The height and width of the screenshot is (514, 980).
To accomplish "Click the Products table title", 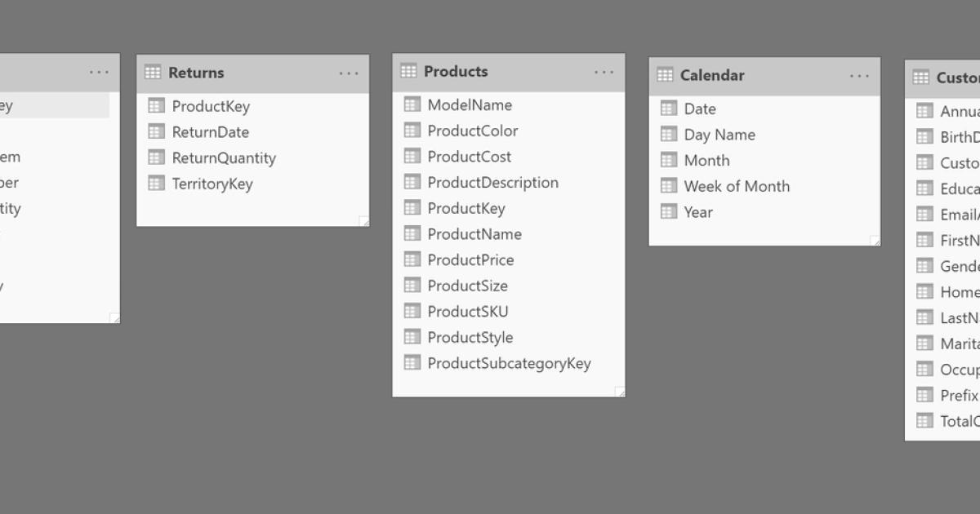I will tap(456, 72).
